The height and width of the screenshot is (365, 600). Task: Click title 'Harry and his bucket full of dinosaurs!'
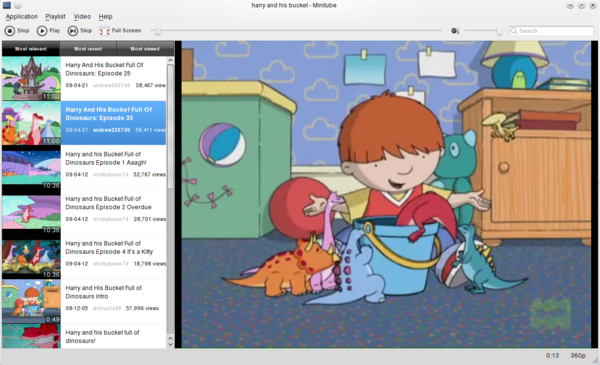(102, 337)
